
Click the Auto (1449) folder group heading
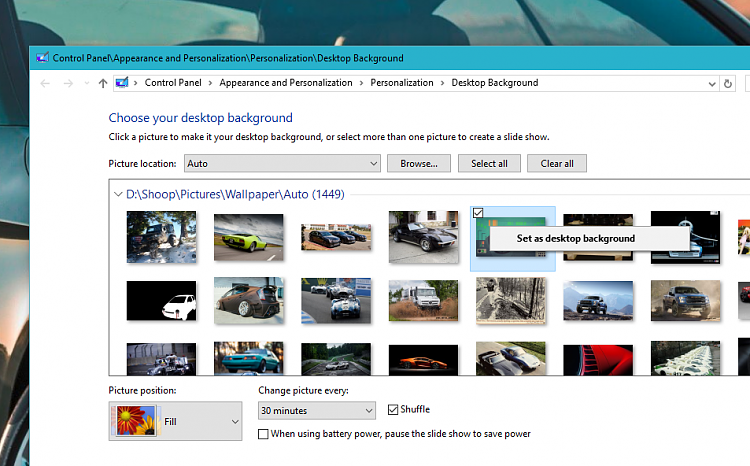tap(235, 194)
